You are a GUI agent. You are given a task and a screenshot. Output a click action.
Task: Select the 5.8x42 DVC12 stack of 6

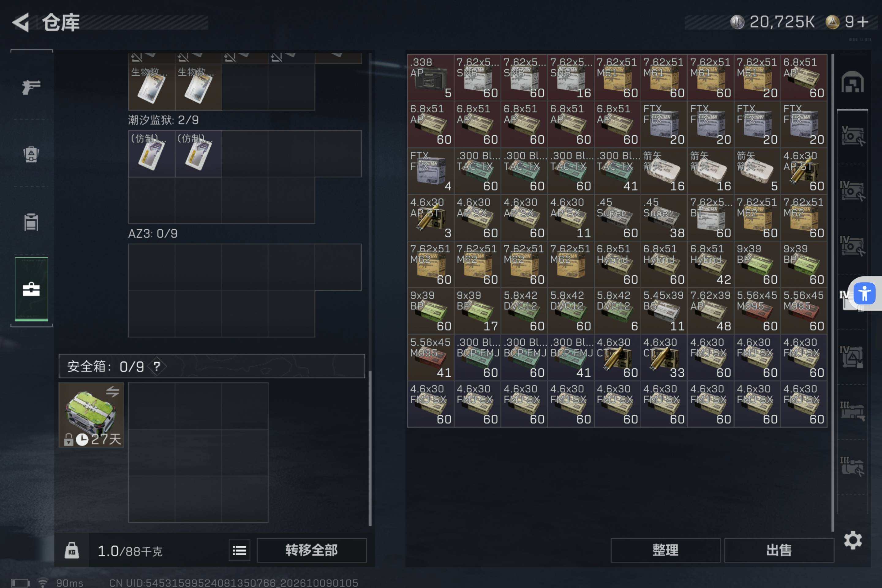click(617, 311)
